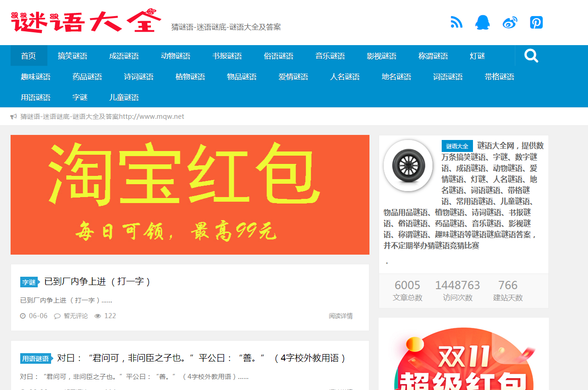Click the 暂无评论 comment link

click(75, 316)
